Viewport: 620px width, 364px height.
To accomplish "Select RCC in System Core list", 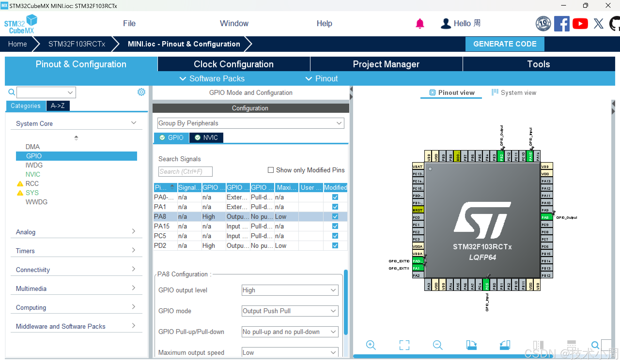I will pos(32,183).
